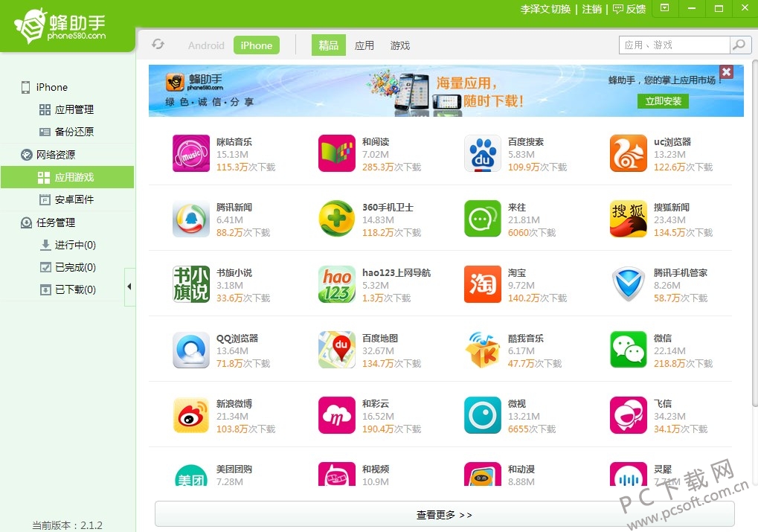Open the 360手机卫士 icon
758x532 pixels.
click(x=337, y=219)
